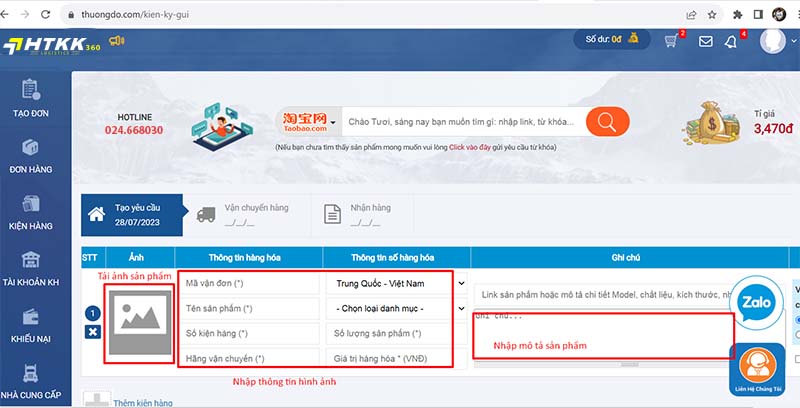This screenshot has width=800, height=408.
Task: Reload the page in the browser
Action: 45,15
